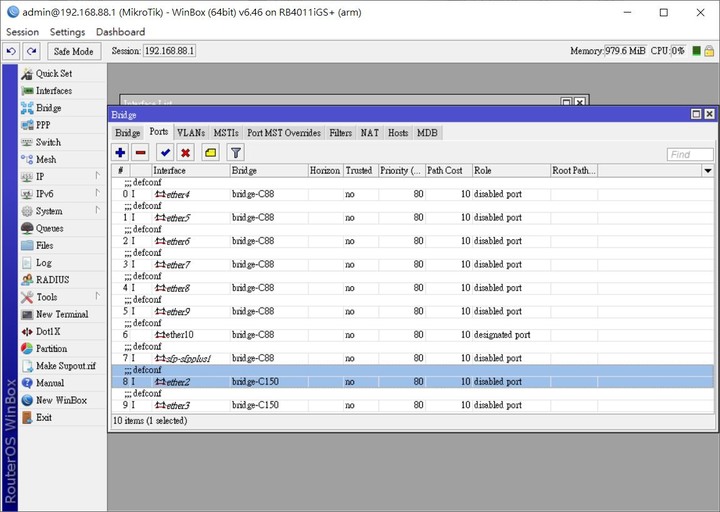This screenshot has height=512, width=720.
Task: Enable selected port with checkmark icon
Action: point(165,152)
